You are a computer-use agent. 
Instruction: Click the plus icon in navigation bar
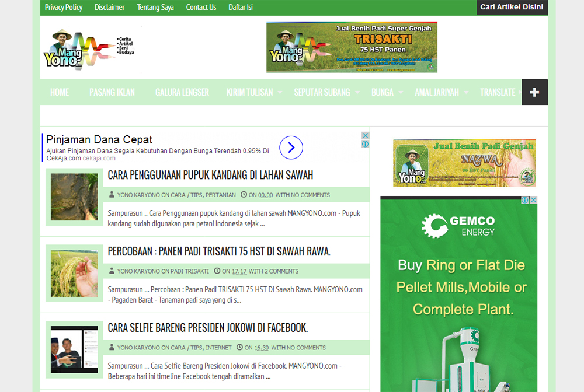coord(534,92)
